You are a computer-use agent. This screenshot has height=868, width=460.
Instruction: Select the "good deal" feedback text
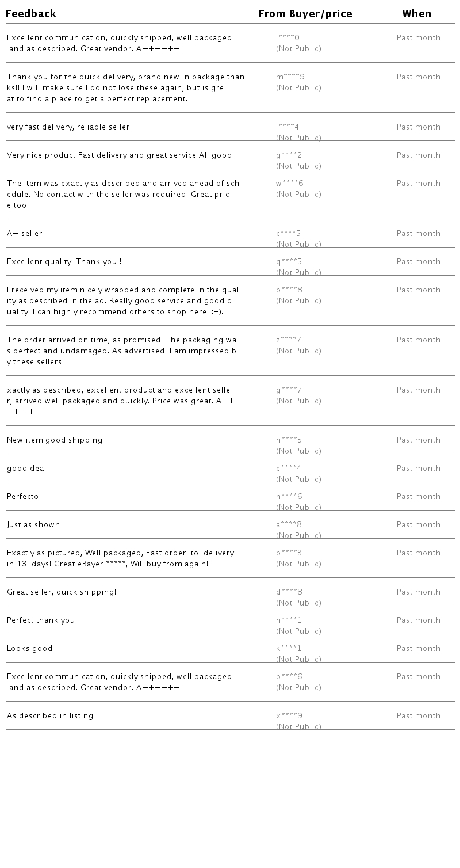pos(26,469)
